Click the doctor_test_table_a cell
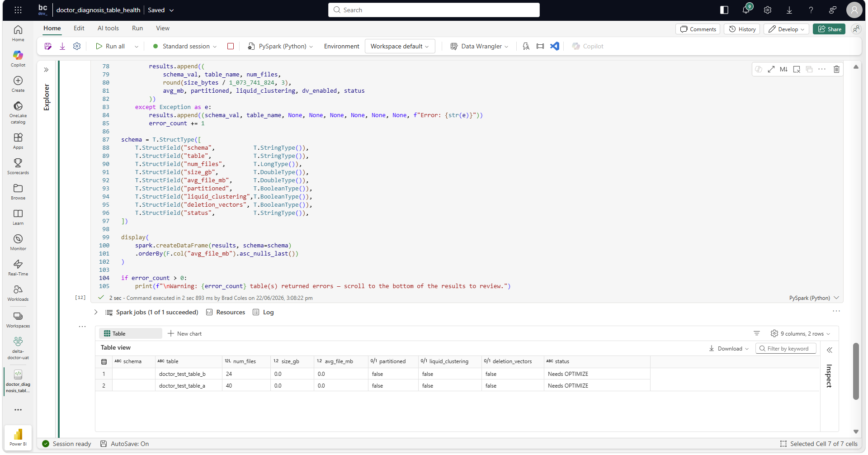This screenshot has height=455, width=868. (189, 386)
